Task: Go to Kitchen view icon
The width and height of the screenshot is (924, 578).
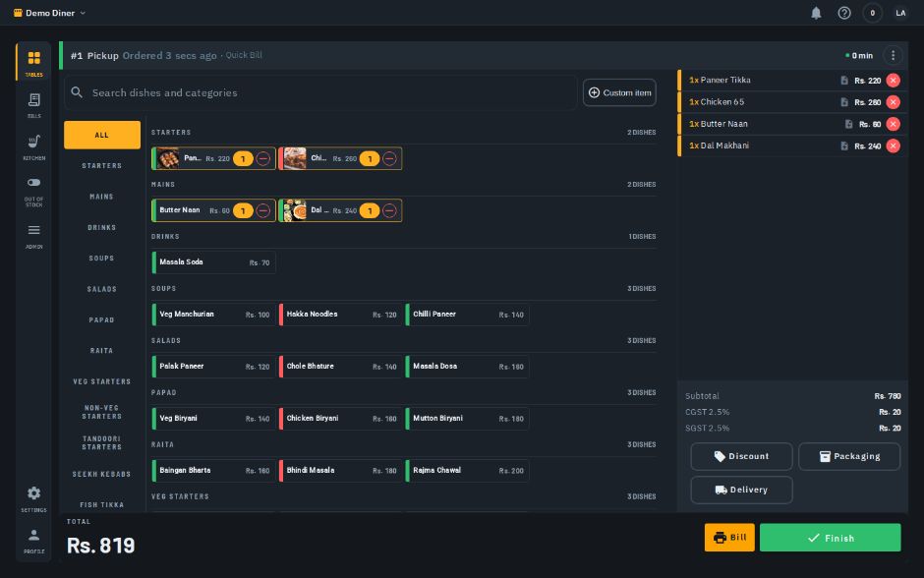Action: coord(33,146)
